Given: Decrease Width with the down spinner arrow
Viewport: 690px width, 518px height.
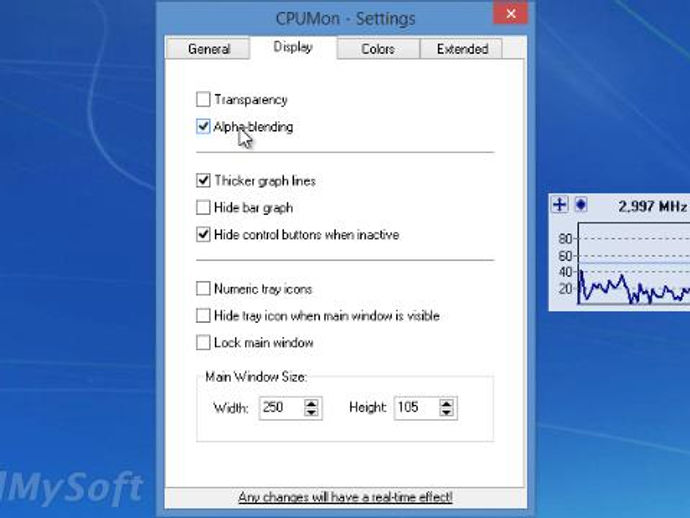Looking at the screenshot, I should 312,412.
